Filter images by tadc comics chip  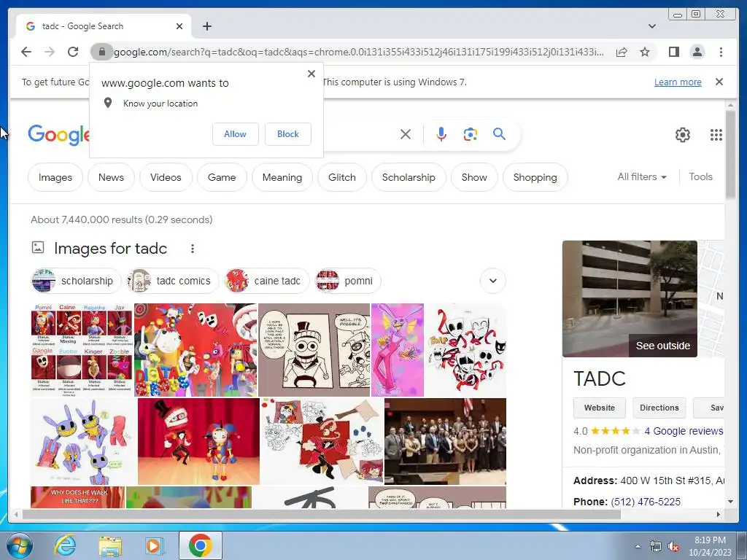172,281
